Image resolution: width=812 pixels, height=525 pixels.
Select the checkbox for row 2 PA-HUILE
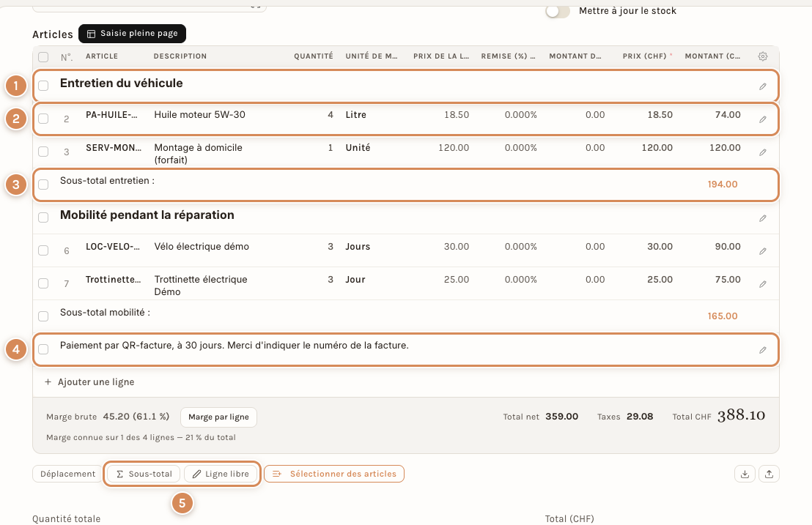43,119
